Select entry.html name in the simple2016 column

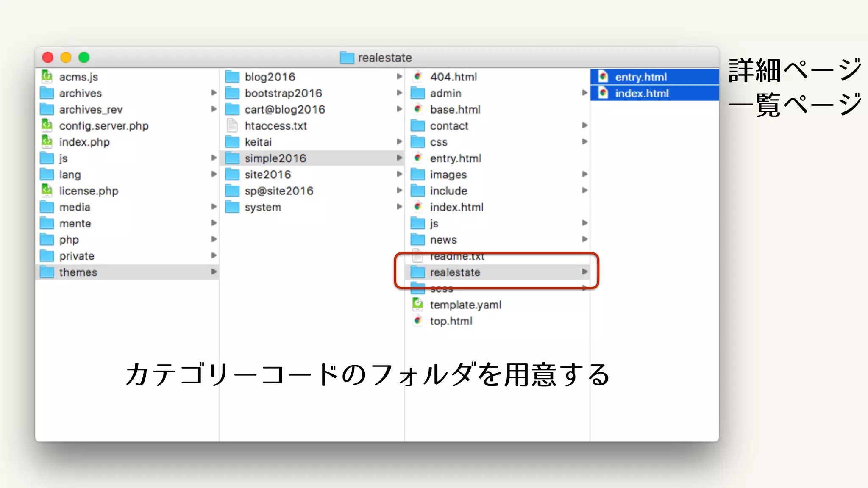(x=456, y=158)
